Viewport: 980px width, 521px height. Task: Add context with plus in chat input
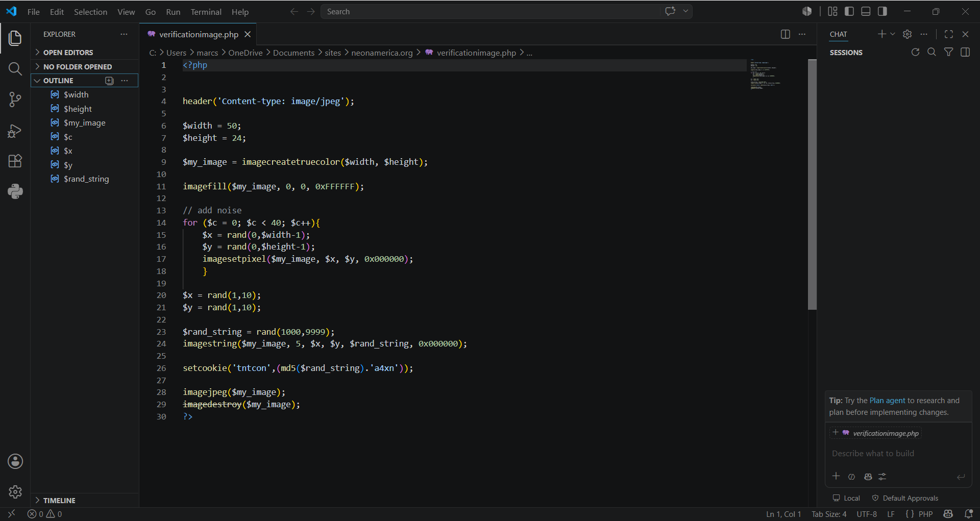point(836,476)
